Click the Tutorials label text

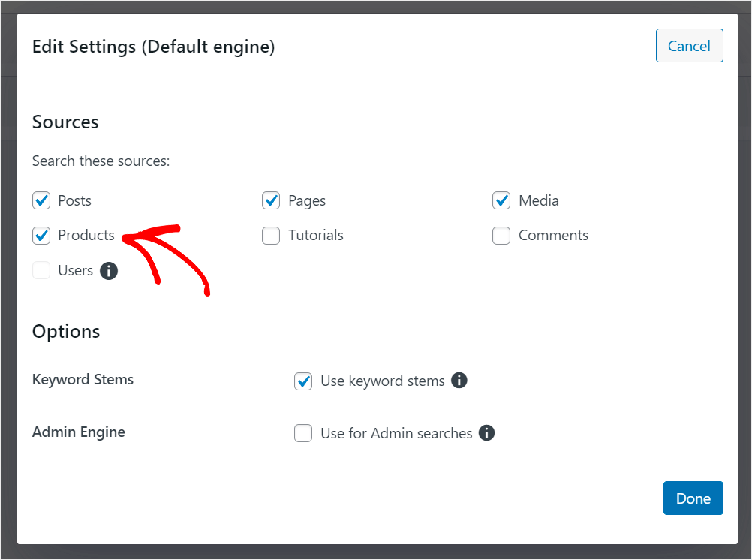pos(316,235)
